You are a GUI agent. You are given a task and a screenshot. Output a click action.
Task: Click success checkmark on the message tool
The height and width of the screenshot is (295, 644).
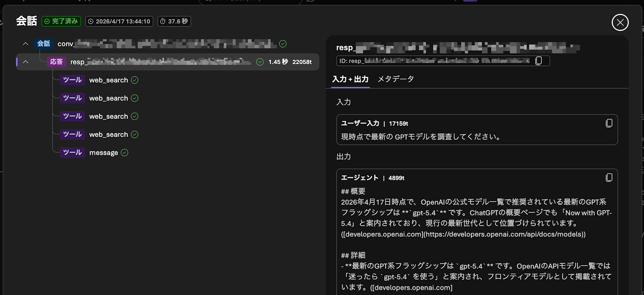125,152
